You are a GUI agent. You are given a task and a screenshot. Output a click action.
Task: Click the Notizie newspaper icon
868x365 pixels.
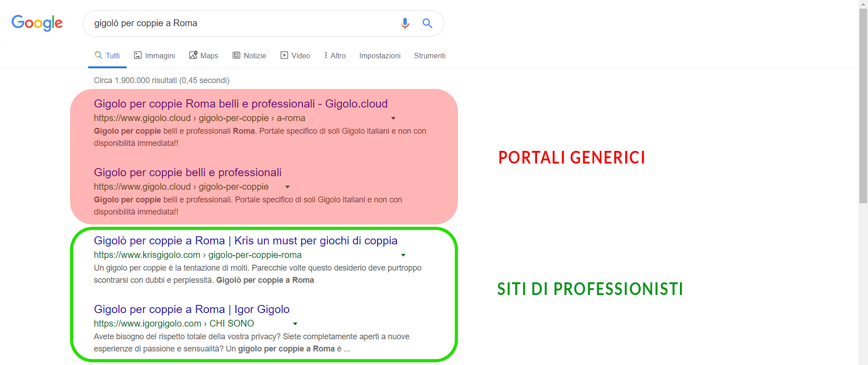(236, 55)
